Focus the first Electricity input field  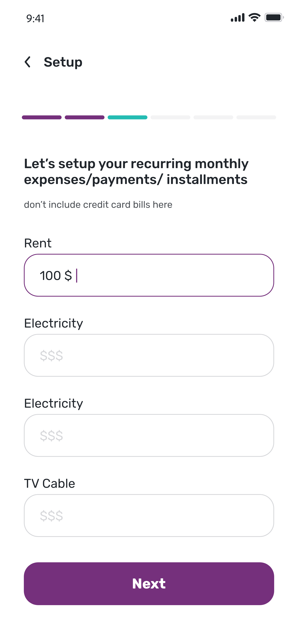(x=149, y=355)
